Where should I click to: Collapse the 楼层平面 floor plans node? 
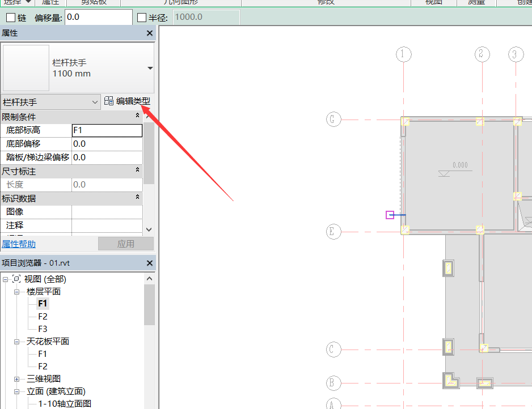(18, 292)
